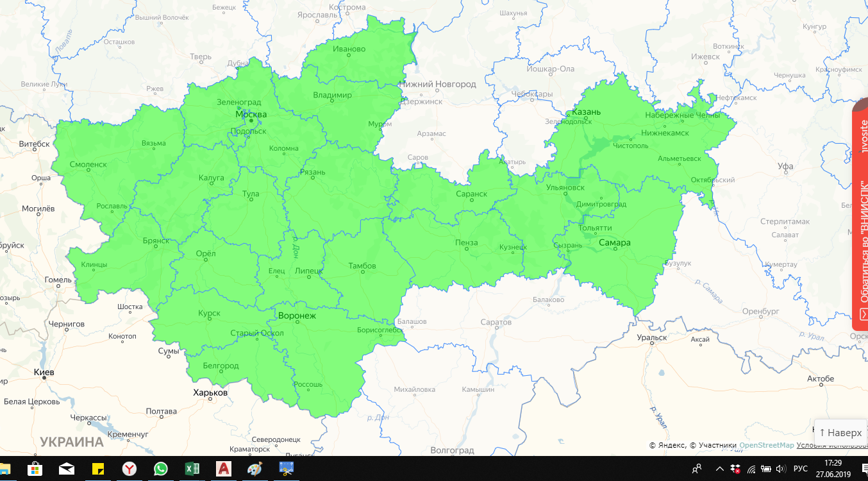Click the Ижевск label on the map
The image size is (868, 481).
tap(706, 56)
